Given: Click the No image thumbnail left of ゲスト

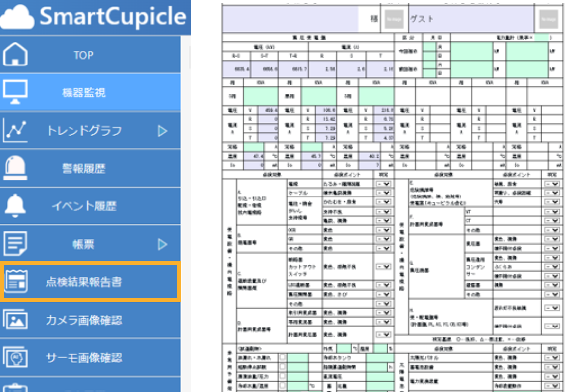Looking at the screenshot, I should (x=394, y=19).
